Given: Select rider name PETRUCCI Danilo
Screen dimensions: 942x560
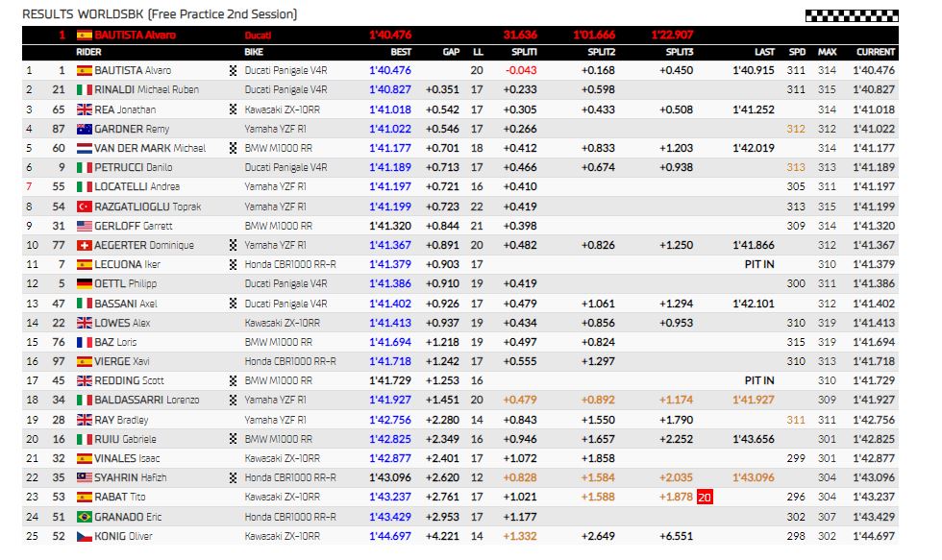Looking at the screenshot, I should click(134, 167).
